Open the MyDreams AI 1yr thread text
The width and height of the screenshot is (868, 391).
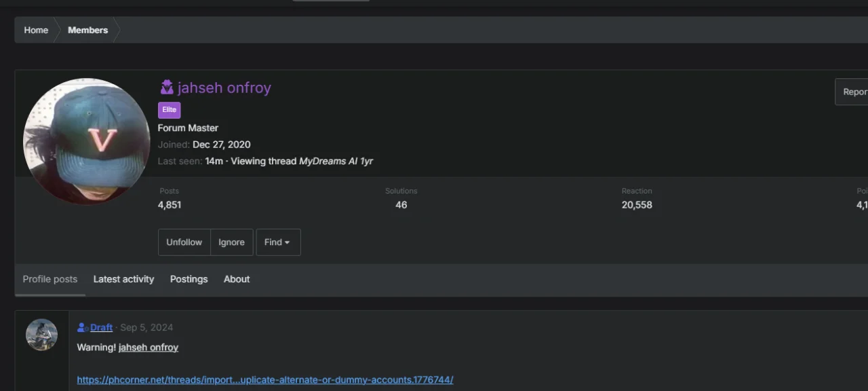point(336,162)
